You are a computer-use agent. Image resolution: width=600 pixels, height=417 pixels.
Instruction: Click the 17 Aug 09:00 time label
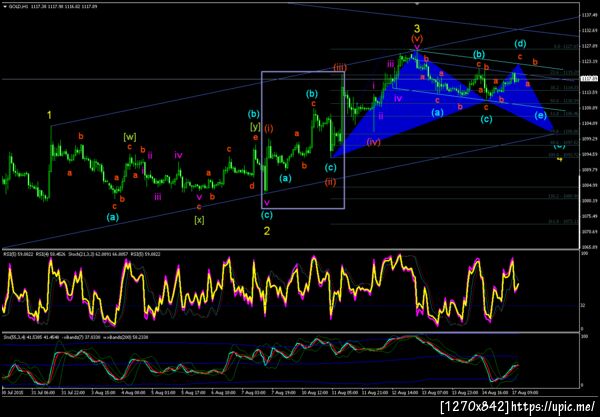[x=525, y=393]
